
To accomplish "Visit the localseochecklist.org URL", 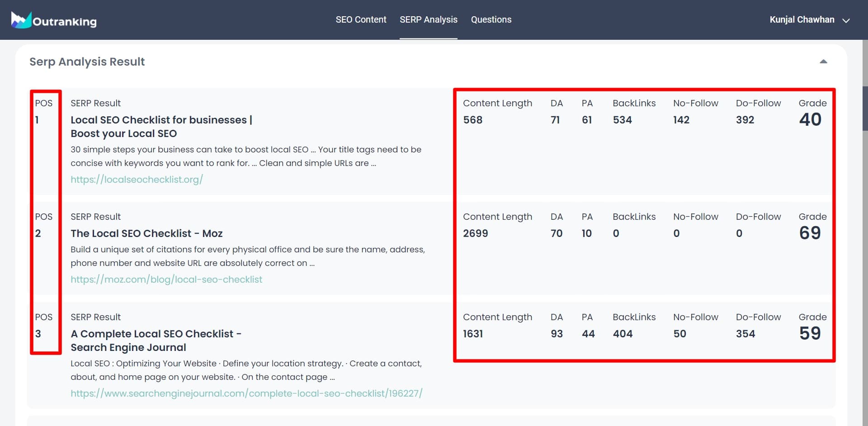I will pos(137,179).
